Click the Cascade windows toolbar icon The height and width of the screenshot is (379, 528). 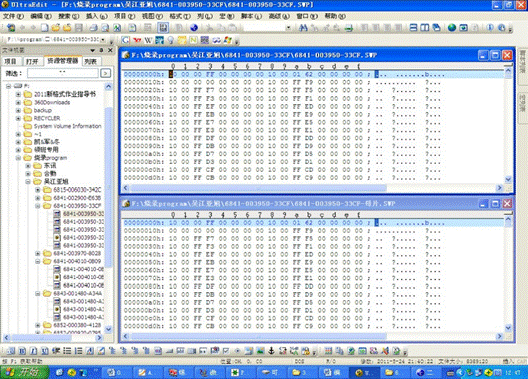436,28
